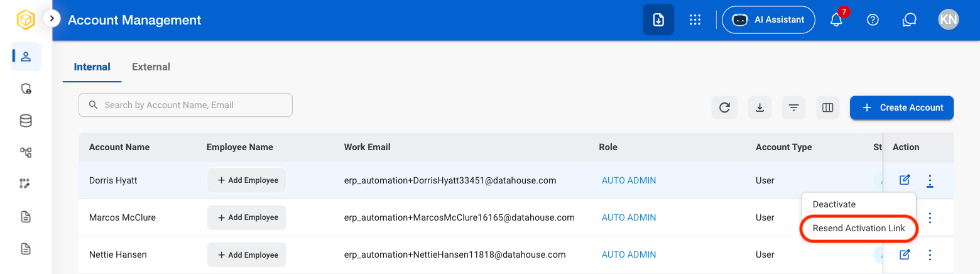Open the second document sidebar icon
This screenshot has height=274, width=980.
coord(26,249)
